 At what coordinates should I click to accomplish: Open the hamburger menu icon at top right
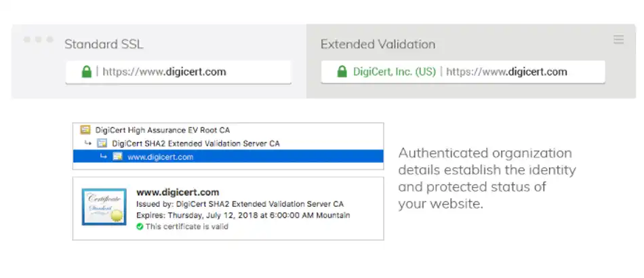click(x=618, y=39)
